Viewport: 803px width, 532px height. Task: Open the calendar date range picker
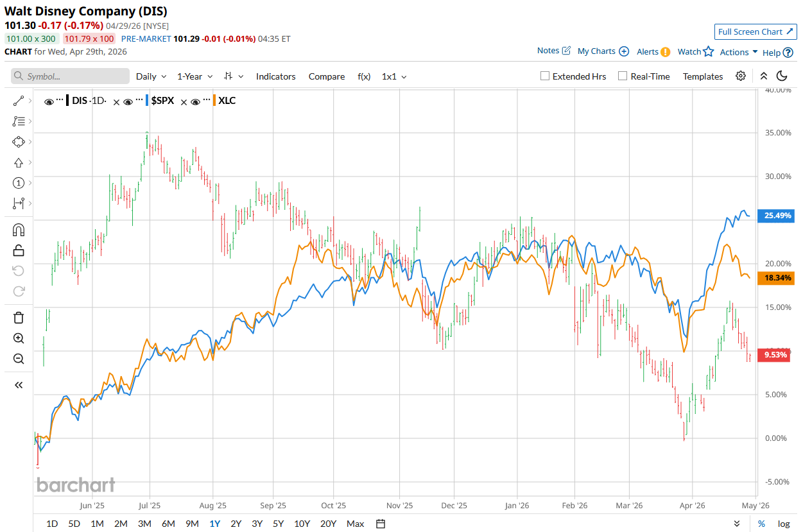point(381,524)
